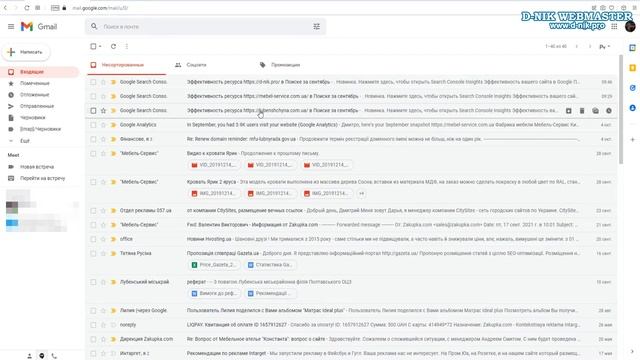Tick the checkbox for the first Google Search Console email

pos(93,82)
